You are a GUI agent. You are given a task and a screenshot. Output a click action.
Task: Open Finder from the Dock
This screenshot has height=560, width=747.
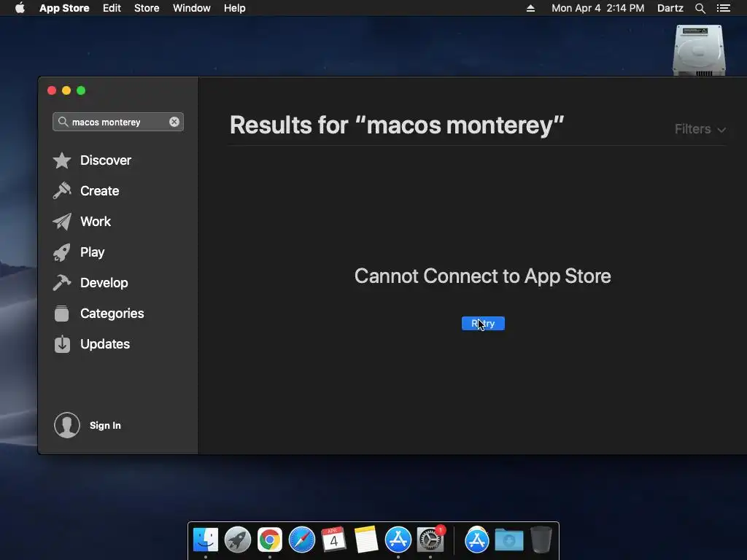205,540
